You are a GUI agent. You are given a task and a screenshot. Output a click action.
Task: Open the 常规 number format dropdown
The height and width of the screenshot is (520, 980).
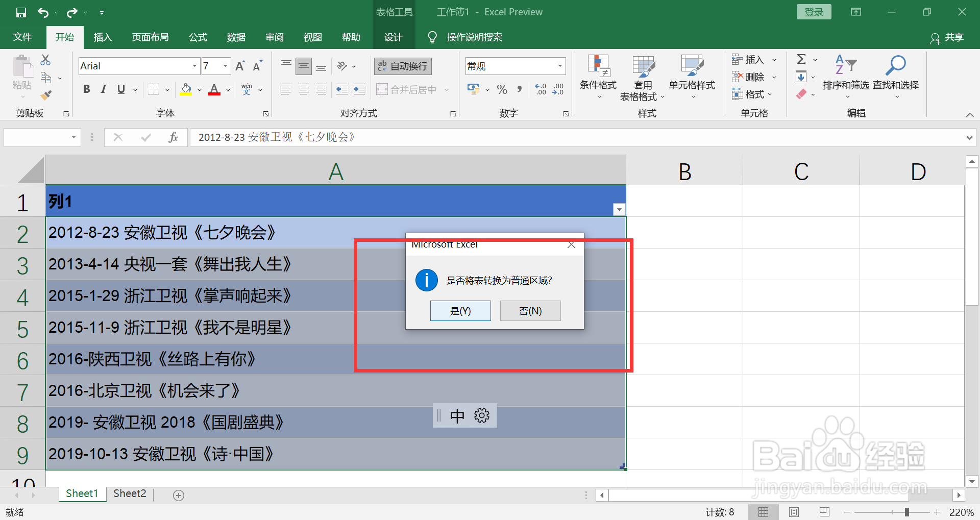[x=560, y=66]
